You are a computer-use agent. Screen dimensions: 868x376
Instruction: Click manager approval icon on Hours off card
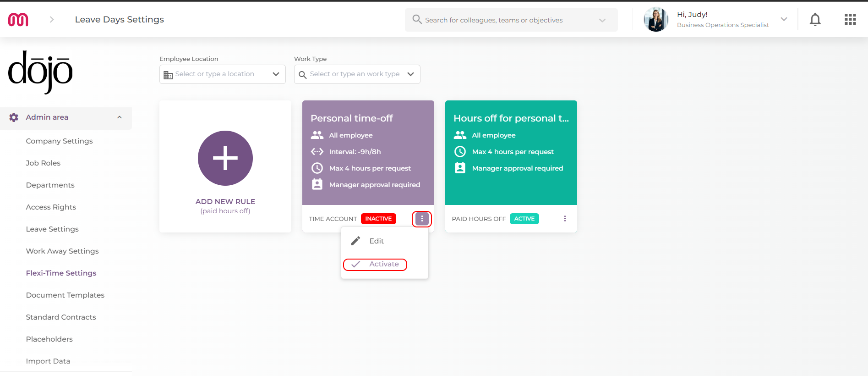(x=460, y=168)
